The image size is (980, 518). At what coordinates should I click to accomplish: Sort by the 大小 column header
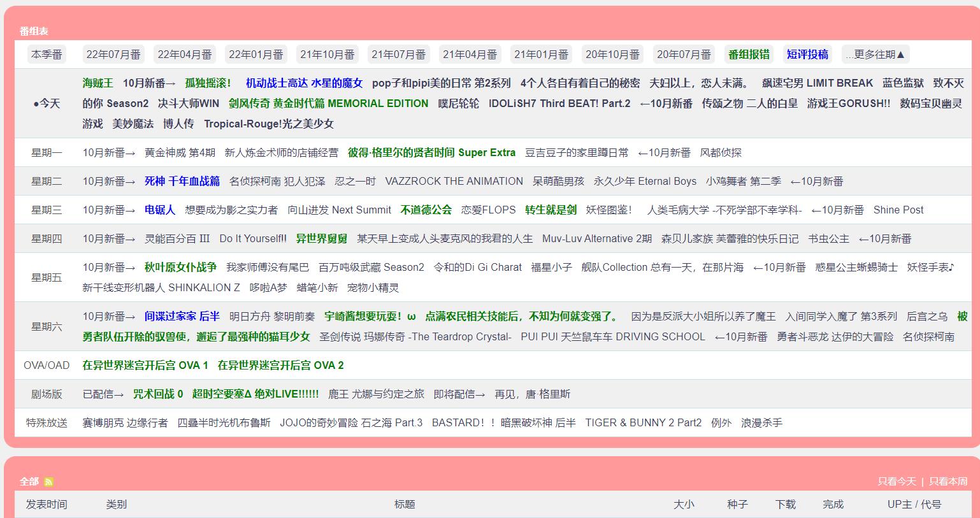tap(684, 504)
